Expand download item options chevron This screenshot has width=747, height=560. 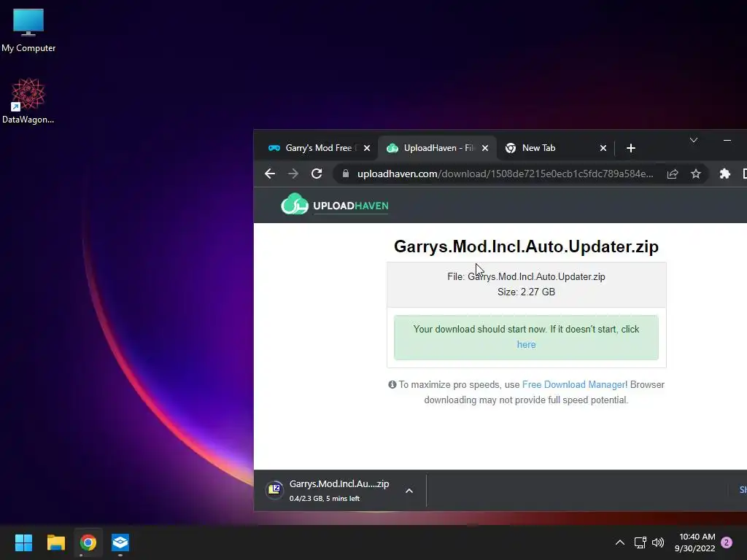[409, 491]
